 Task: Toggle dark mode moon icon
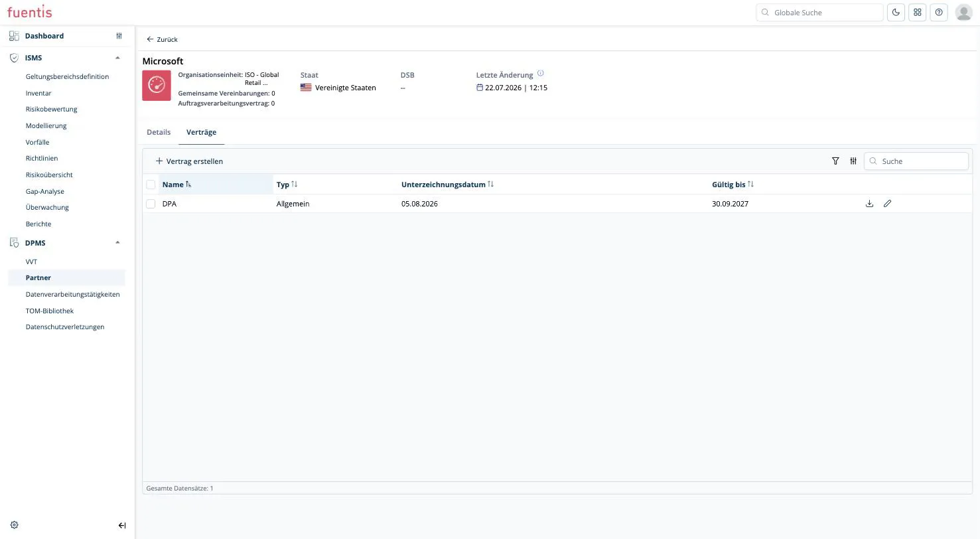[x=896, y=12]
